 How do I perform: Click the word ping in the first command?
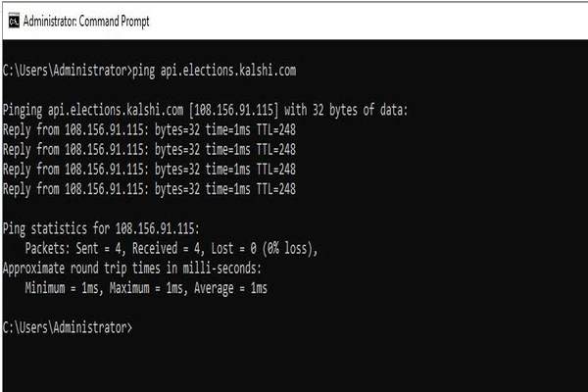[x=144, y=71]
